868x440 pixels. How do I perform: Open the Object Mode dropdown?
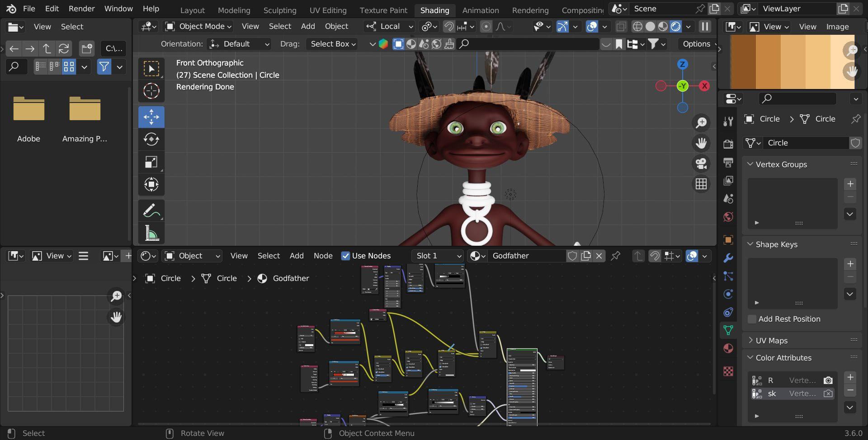pos(198,27)
